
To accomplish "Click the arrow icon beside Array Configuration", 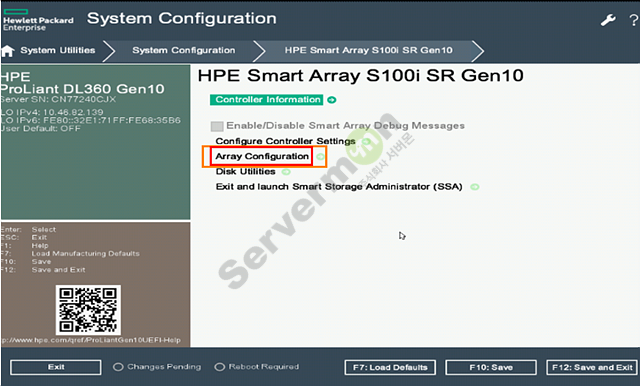I will click(320, 157).
